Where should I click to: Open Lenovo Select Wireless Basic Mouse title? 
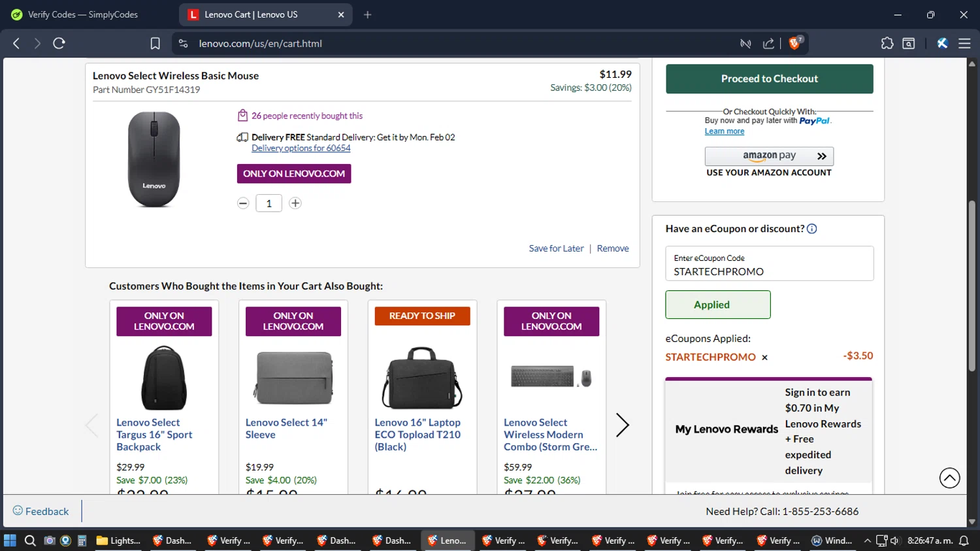176,76
